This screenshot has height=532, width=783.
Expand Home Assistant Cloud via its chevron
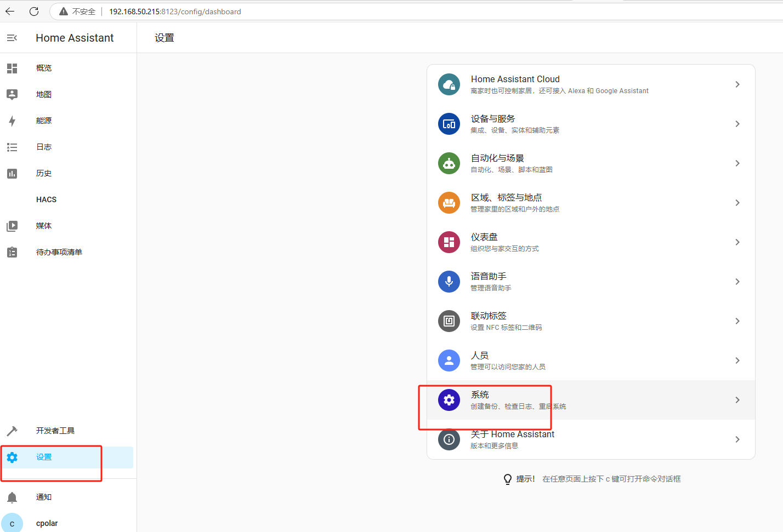737,84
